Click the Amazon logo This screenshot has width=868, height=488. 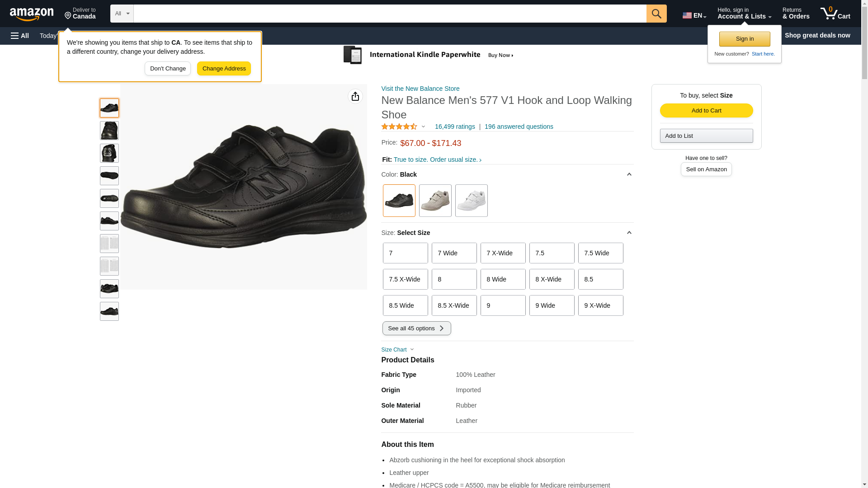coord(32,14)
